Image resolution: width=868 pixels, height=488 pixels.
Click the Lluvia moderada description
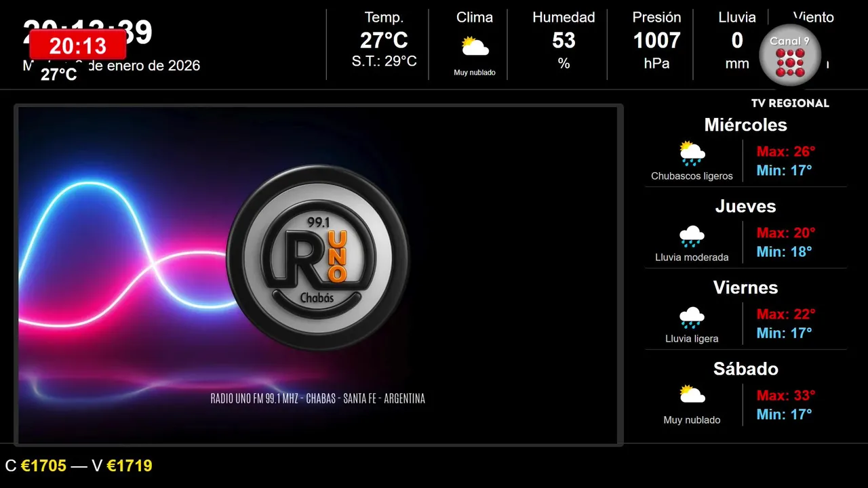[692, 258]
